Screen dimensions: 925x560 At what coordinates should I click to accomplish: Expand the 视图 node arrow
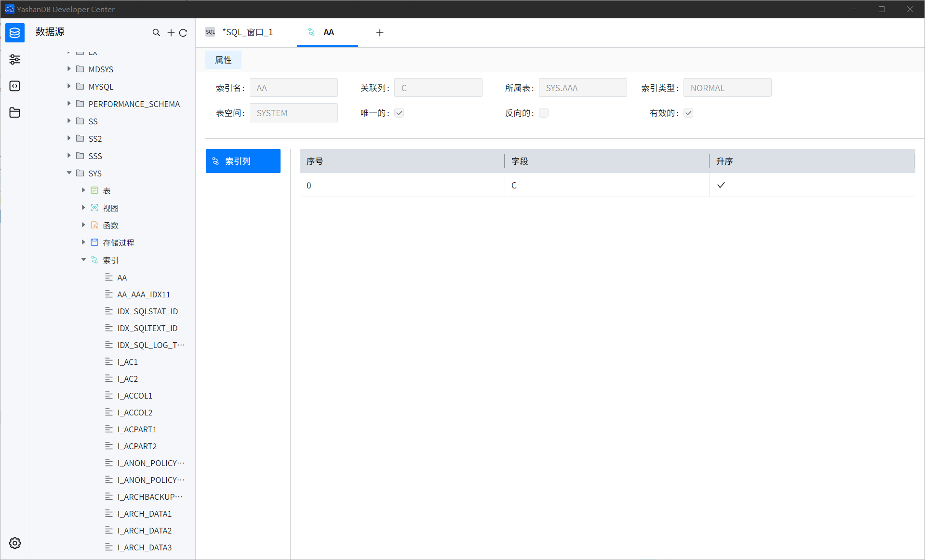point(83,208)
